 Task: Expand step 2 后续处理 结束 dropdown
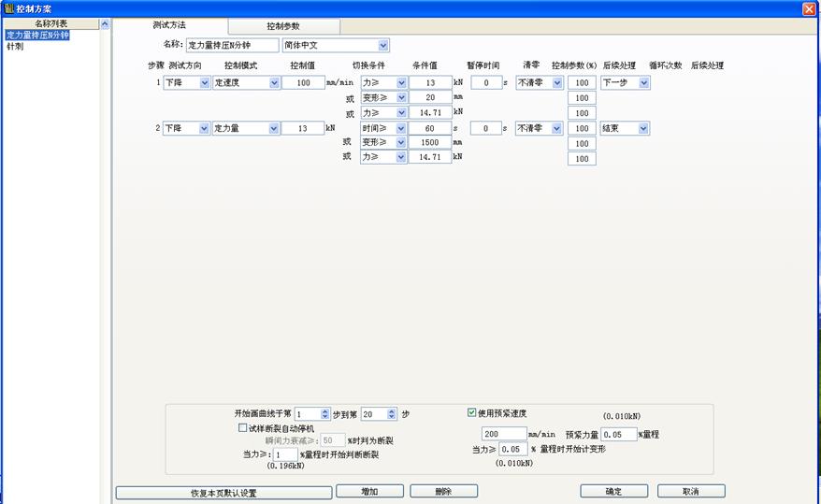point(643,128)
